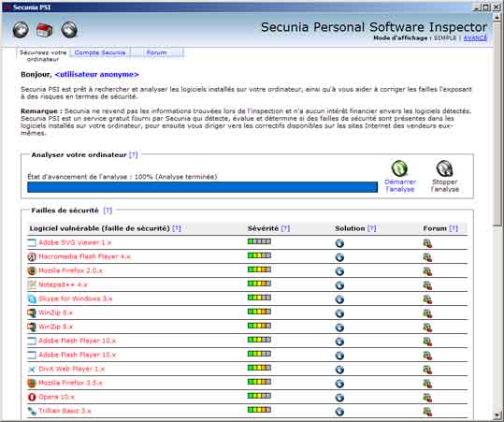This screenshot has width=504, height=422.
Task: Open help [?] next to Analyser votre ordinateur
Action: (x=133, y=155)
